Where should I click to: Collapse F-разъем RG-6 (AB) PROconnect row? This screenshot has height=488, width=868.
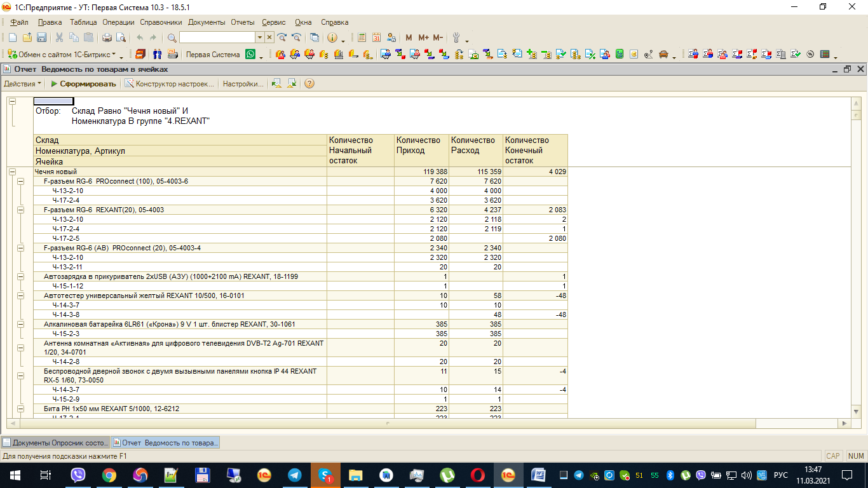(x=20, y=248)
